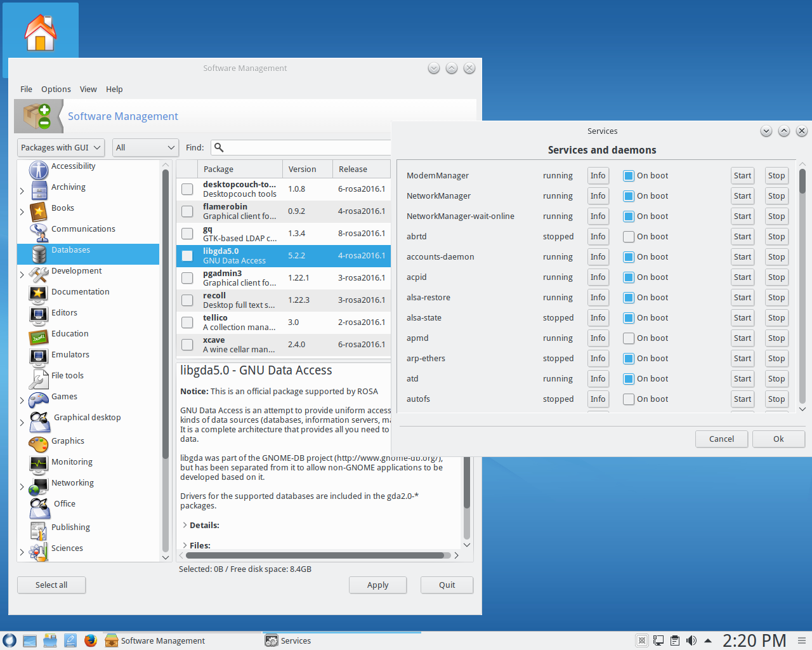Select the Graphics palette icon
Screen dimensions: 812x650
(39, 444)
